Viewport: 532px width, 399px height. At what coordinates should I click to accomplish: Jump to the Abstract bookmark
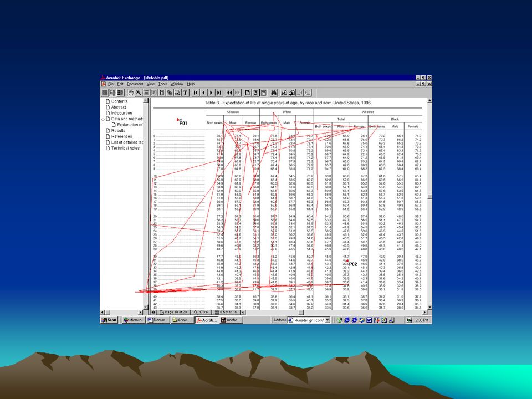(119, 107)
